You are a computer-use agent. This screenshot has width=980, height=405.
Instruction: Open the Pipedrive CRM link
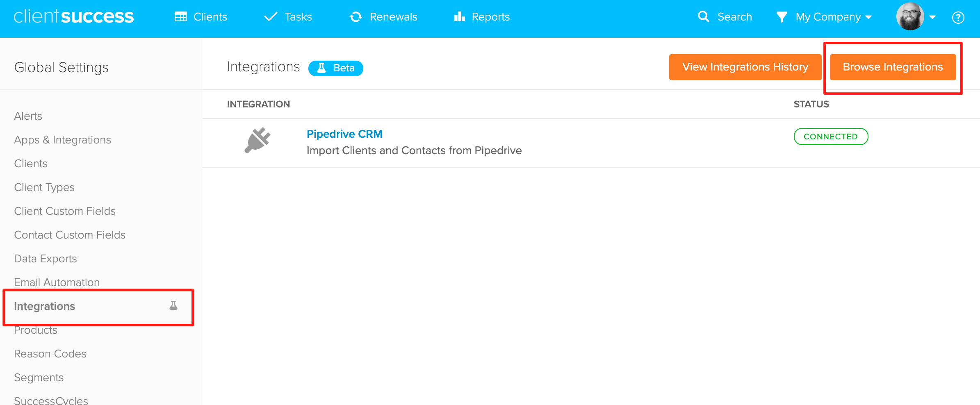344,134
